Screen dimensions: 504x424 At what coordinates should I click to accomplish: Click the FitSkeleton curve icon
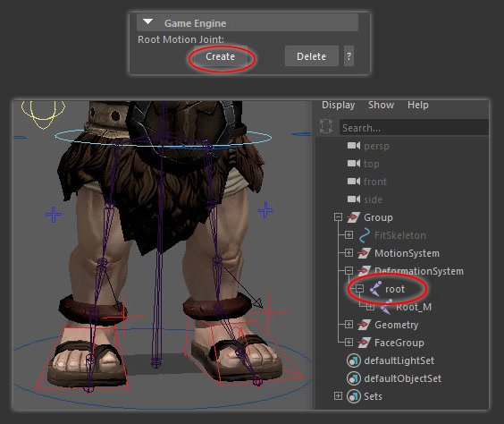[x=365, y=235]
